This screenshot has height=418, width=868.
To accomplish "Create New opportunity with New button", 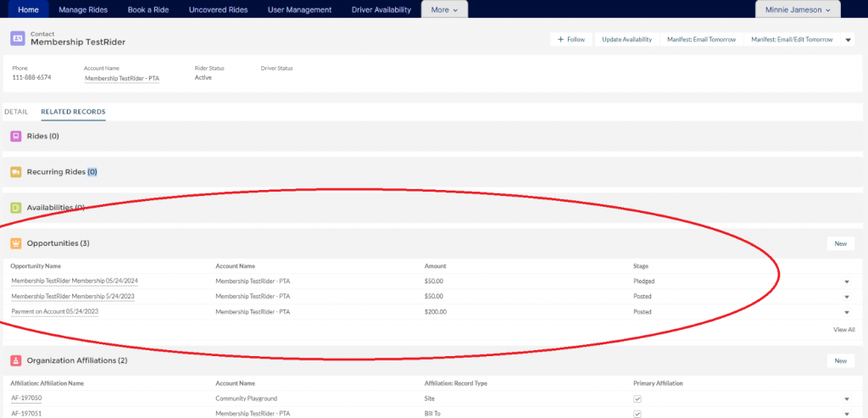I will (x=840, y=243).
